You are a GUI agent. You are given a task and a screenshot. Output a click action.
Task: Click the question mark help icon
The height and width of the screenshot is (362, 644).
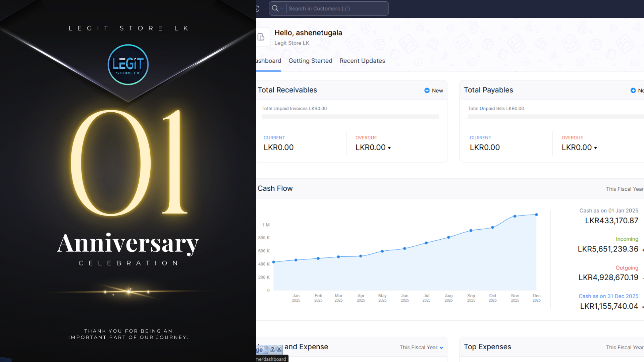pos(272,349)
